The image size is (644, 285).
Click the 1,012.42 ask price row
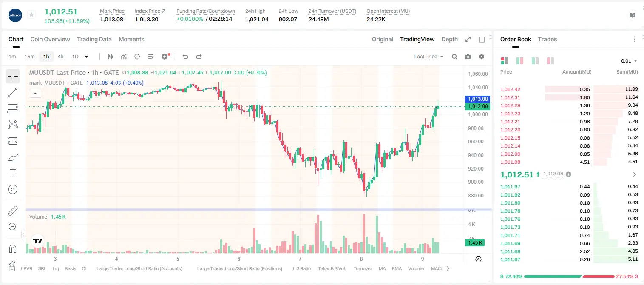(x=569, y=89)
